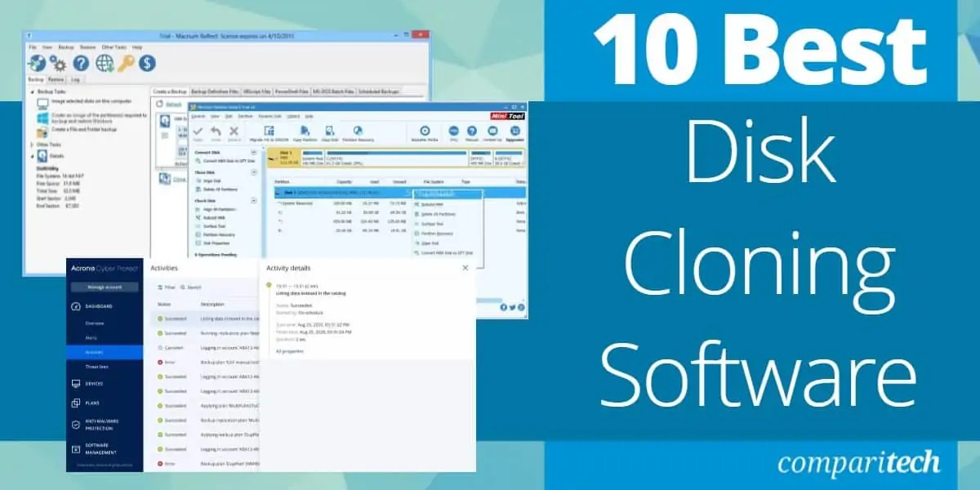Image resolution: width=980 pixels, height=490 pixels.
Task: Click the Manage account button in Acronis
Action: click(106, 287)
